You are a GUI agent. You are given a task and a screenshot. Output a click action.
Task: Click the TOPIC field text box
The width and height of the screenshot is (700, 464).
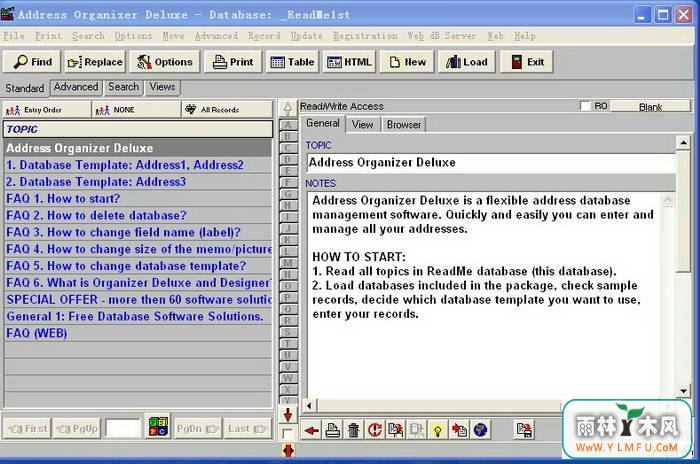click(x=491, y=163)
